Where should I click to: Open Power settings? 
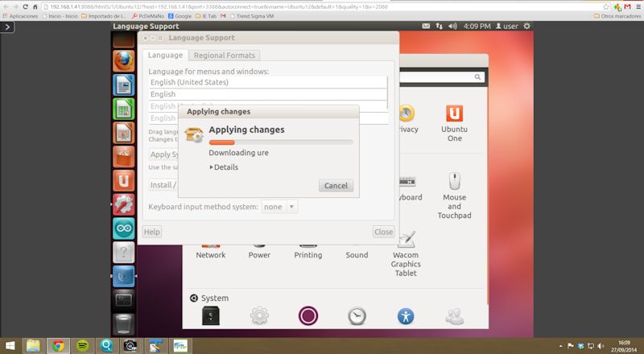tap(259, 250)
